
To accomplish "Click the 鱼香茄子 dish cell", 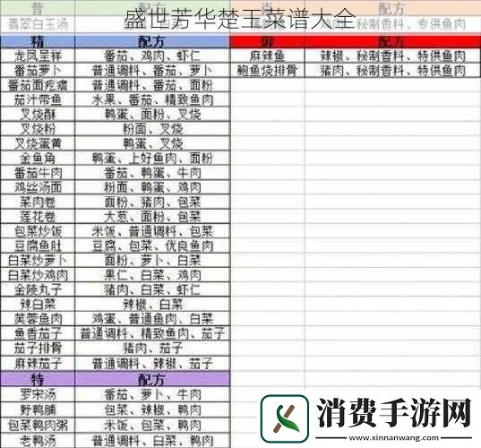I will 38,333.
